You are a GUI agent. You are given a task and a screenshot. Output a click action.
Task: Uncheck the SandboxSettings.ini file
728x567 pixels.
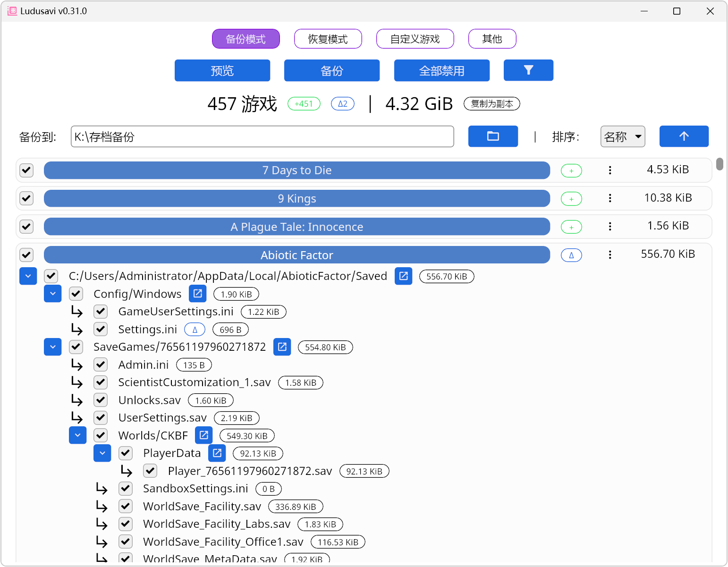point(126,489)
